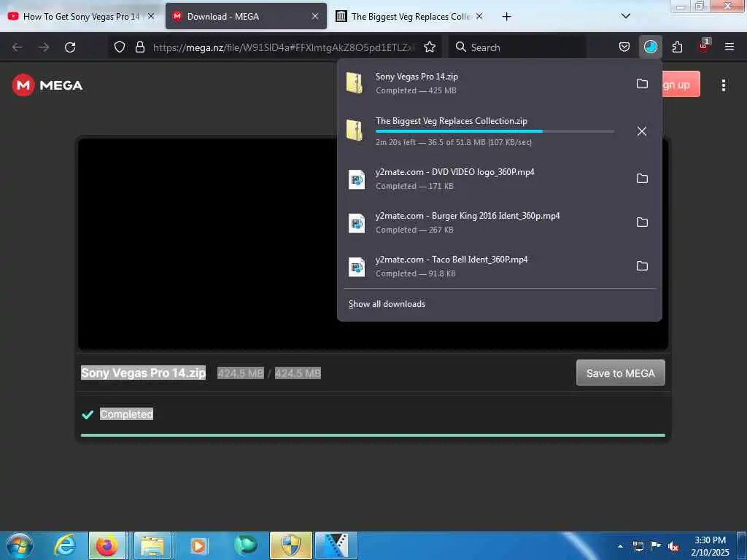This screenshot has width=747, height=560.
Task: Click Show all downloads
Action: (x=387, y=304)
